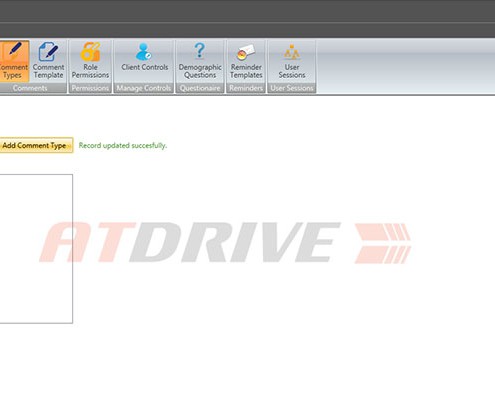
Task: Open Role Permissions lock icon
Action: (x=90, y=52)
